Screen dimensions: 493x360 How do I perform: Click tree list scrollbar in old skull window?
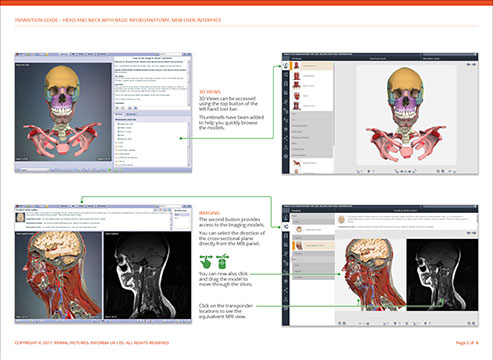click(189, 145)
